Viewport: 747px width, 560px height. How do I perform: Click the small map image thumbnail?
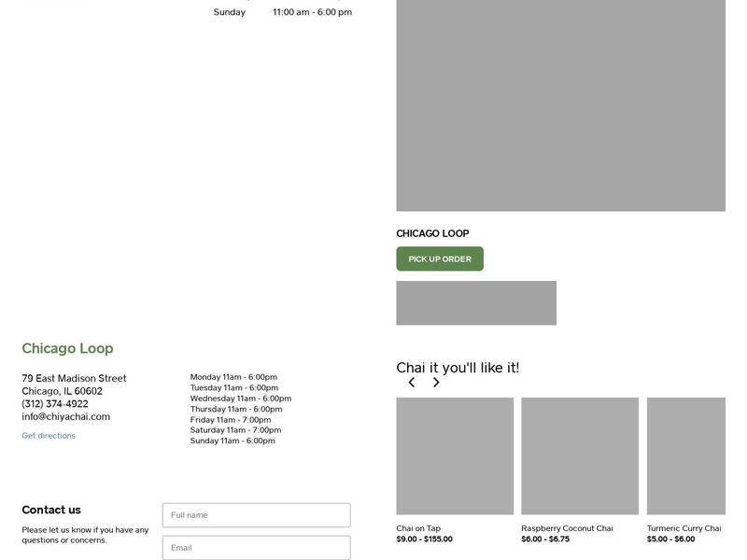click(476, 302)
